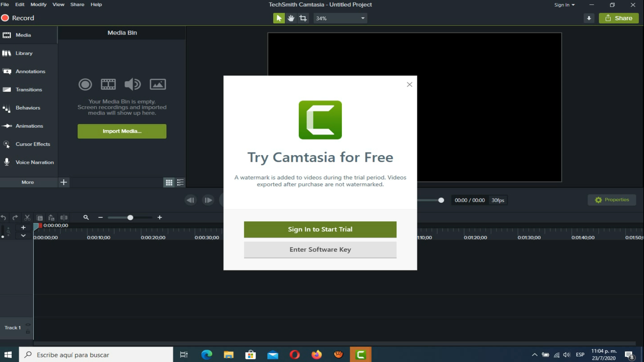Image resolution: width=644 pixels, height=362 pixels.
Task: Click the Cut scissors icon
Action: (x=28, y=218)
